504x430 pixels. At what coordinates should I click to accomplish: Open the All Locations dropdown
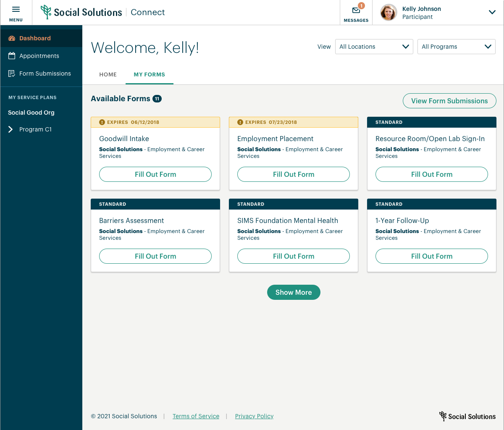point(374,47)
